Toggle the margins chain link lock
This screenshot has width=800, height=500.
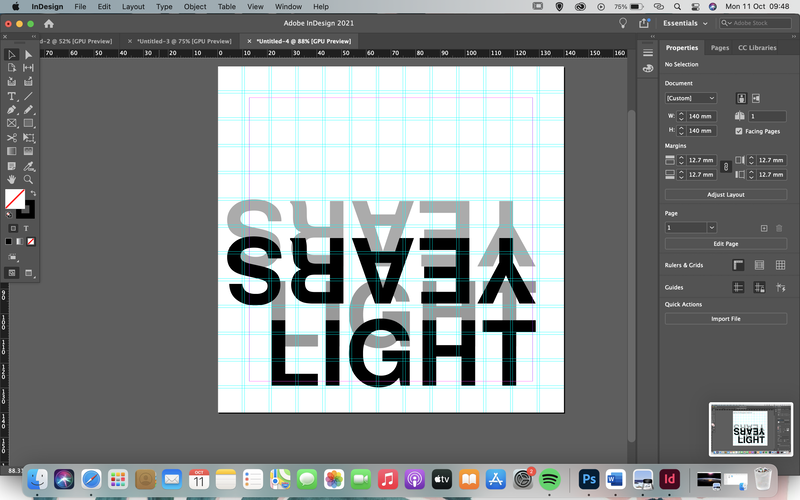coord(726,167)
